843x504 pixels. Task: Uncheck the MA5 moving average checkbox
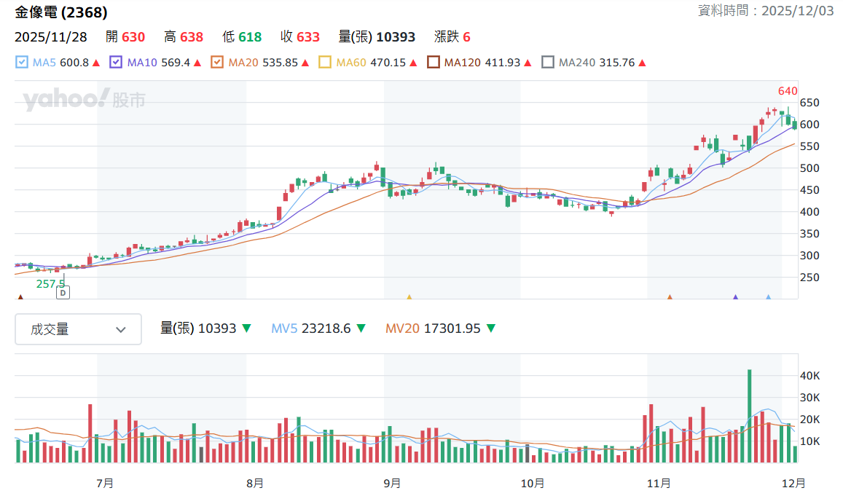22,63
